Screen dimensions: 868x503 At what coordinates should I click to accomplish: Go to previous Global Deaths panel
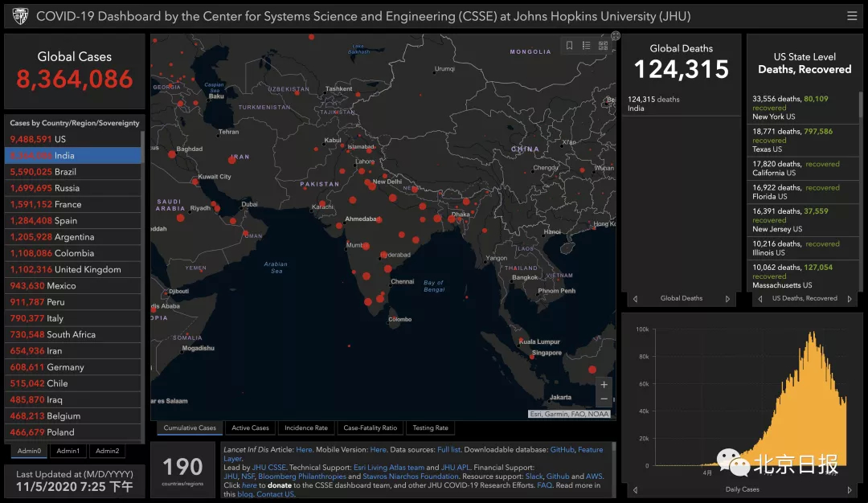(635, 299)
